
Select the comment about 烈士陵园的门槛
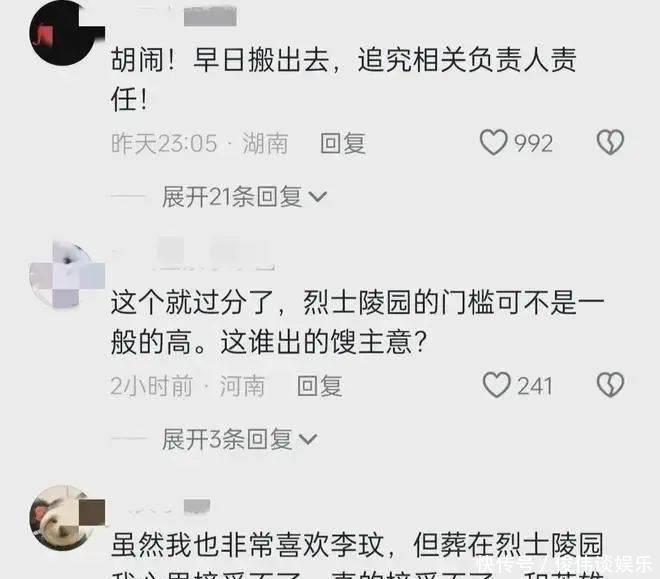click(357, 322)
